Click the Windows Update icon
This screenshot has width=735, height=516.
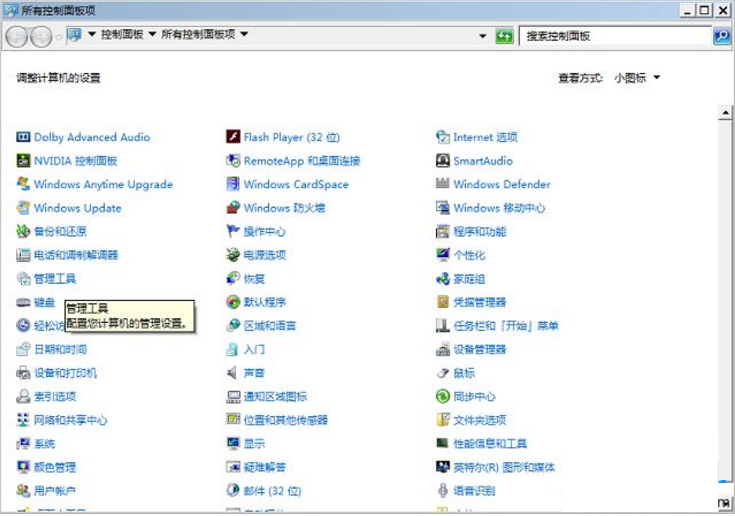23,208
